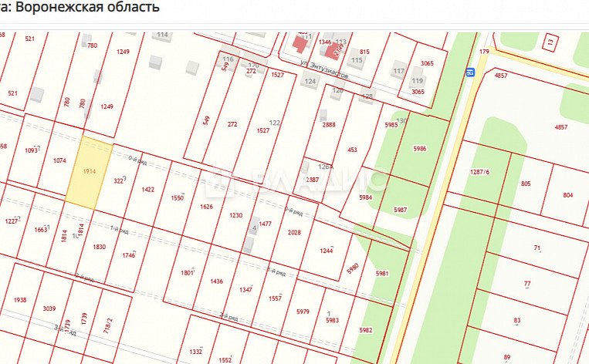This screenshot has height=364, width=589.
Task: Click the house number 117 building
Action: click(398, 70)
